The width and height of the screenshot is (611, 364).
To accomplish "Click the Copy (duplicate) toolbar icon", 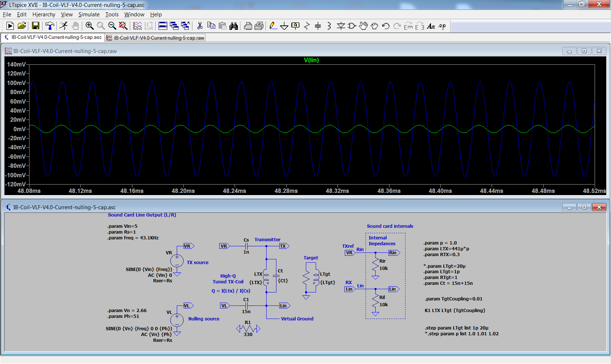I will coord(211,26).
